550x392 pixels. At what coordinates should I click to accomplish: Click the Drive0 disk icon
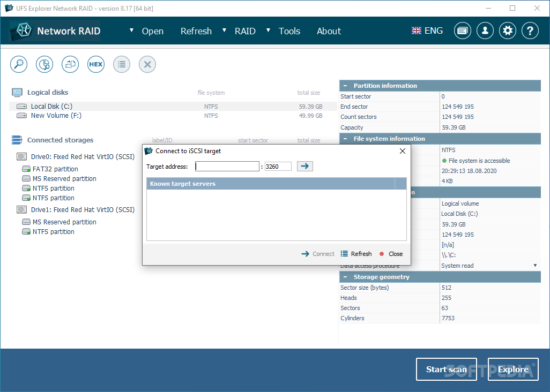tap(22, 156)
